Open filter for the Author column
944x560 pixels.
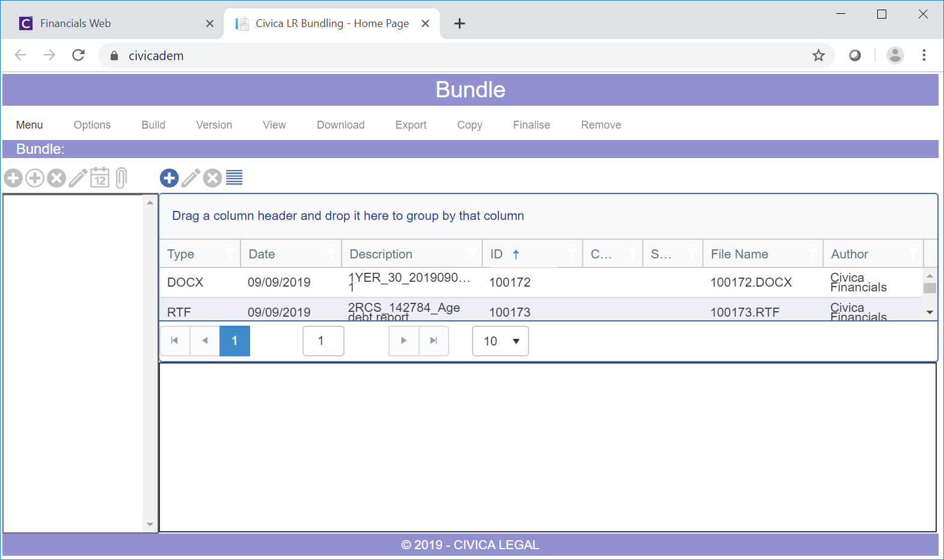pos(913,254)
